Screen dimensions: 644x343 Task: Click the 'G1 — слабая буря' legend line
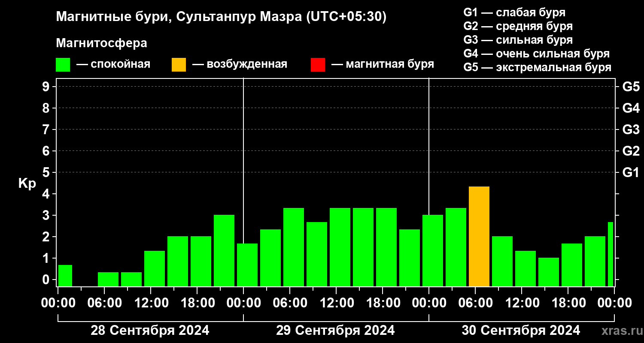514,12
